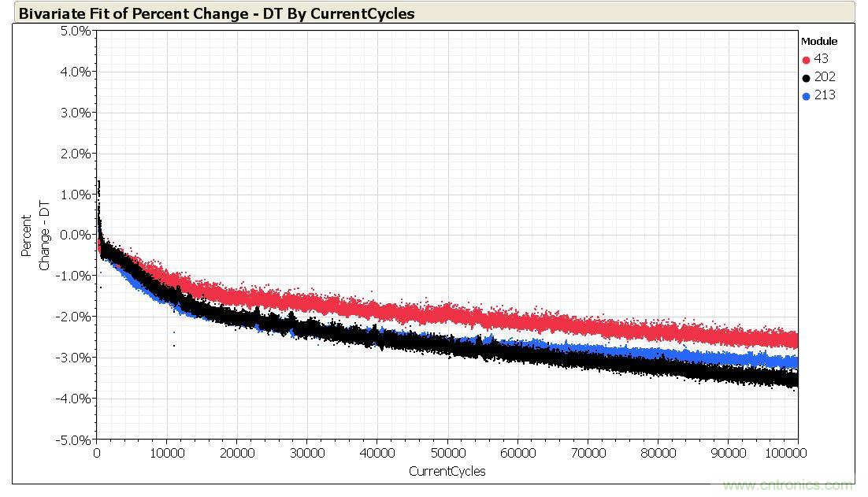
Task: Click the legend box to expand options
Action: (822, 68)
